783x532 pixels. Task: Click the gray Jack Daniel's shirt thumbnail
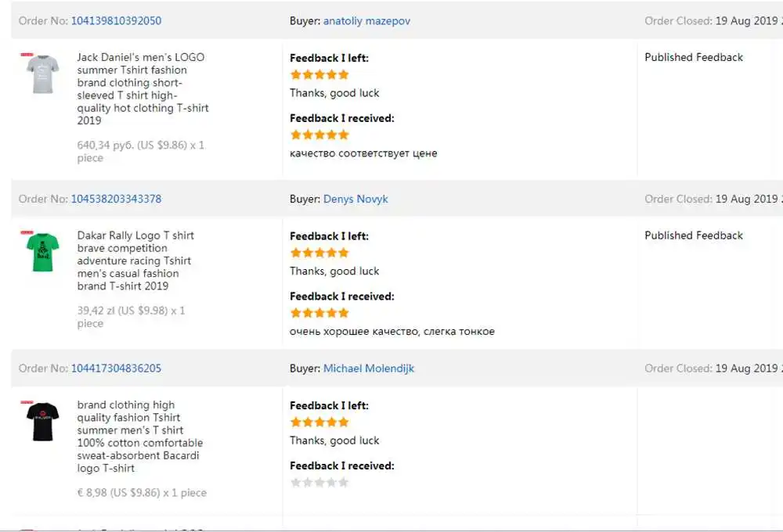[41, 74]
